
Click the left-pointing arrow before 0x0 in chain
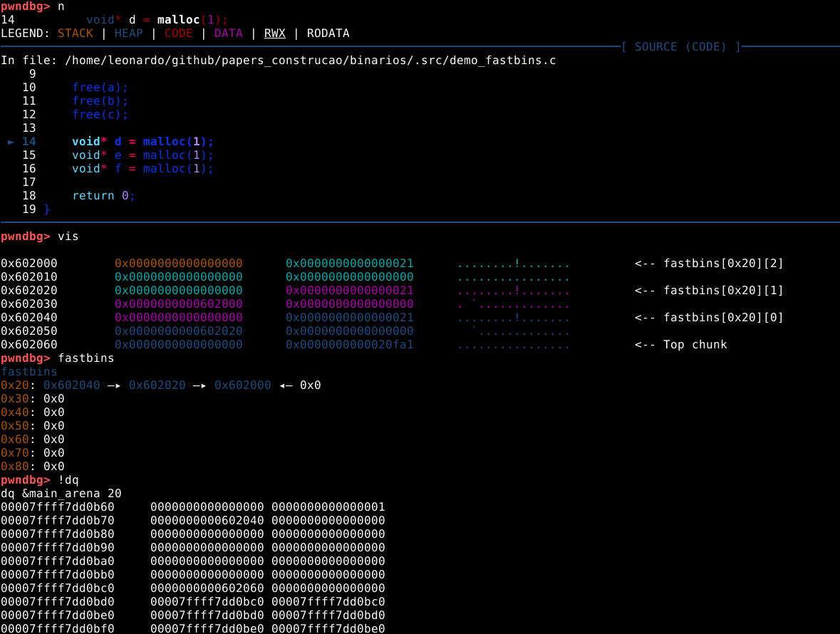pyautogui.click(x=285, y=385)
